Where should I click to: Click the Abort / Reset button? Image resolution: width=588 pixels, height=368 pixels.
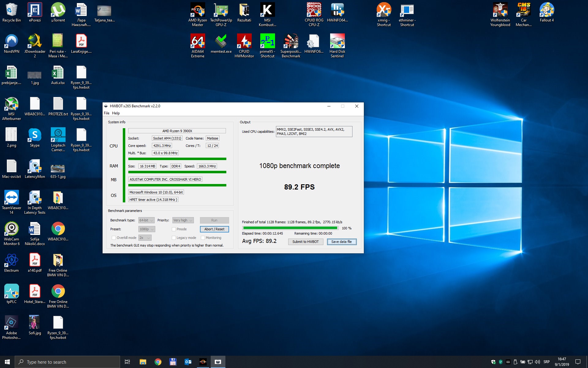214,229
